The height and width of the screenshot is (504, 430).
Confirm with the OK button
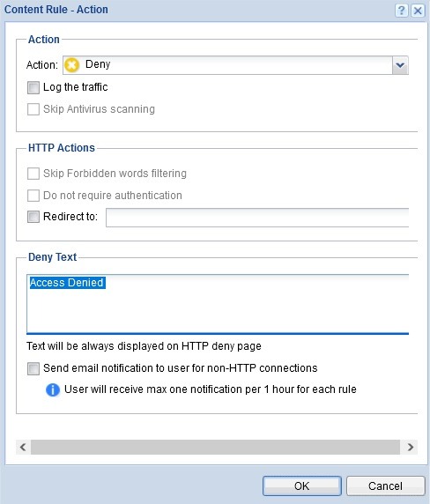[301, 485]
